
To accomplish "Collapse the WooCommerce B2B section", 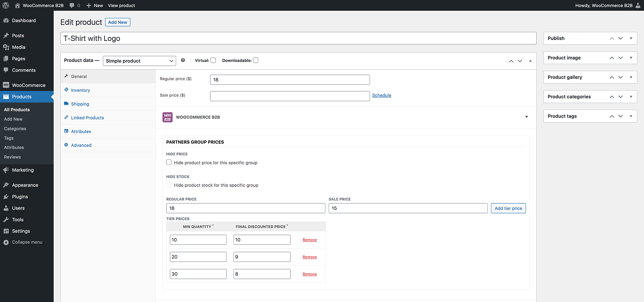I will [x=527, y=117].
